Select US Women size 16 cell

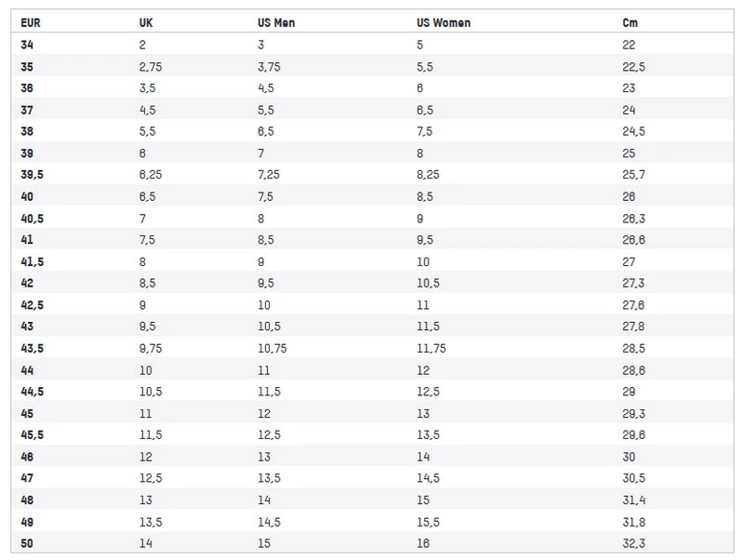pyautogui.click(x=423, y=543)
